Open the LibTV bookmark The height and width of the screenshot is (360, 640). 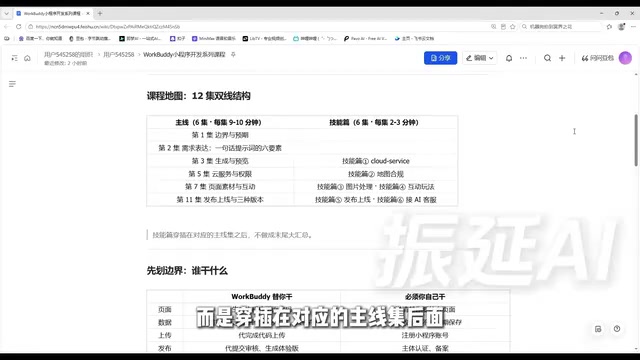pos(264,38)
